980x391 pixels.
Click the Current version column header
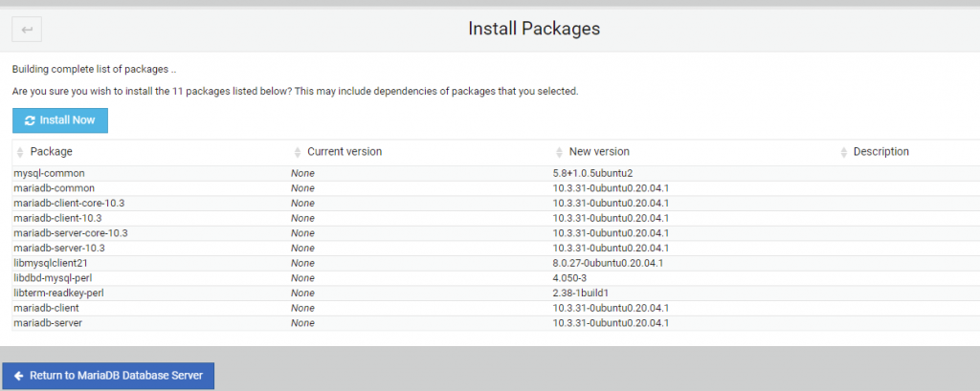344,152
